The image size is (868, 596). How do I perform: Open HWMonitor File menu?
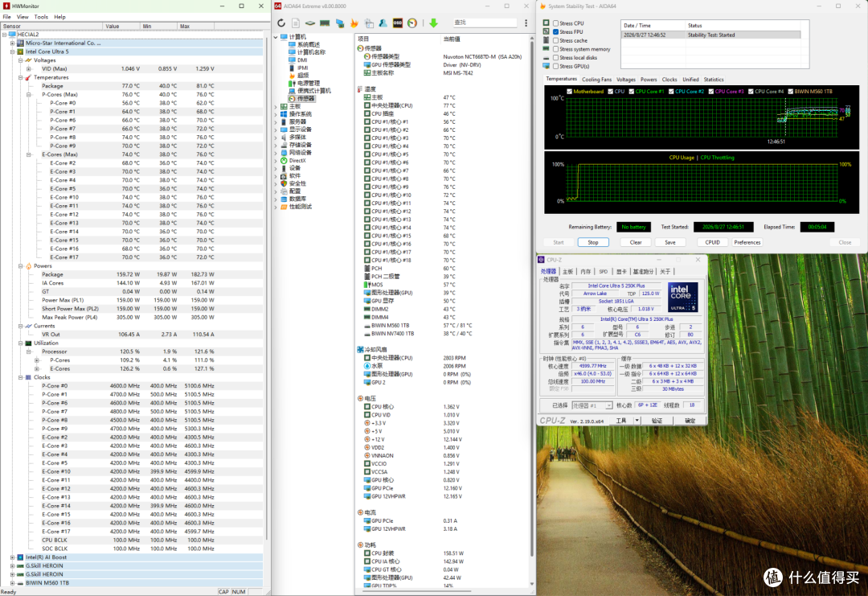point(6,17)
